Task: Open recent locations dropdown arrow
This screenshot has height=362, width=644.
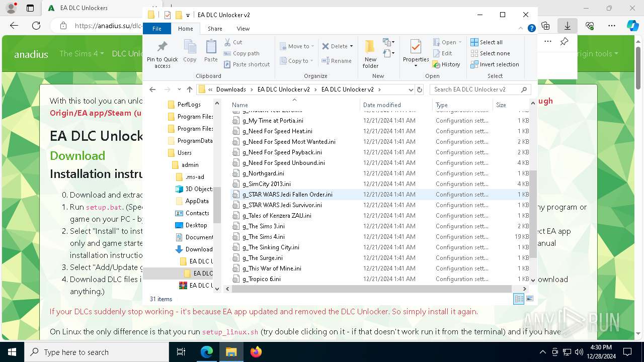Action: click(x=179, y=89)
